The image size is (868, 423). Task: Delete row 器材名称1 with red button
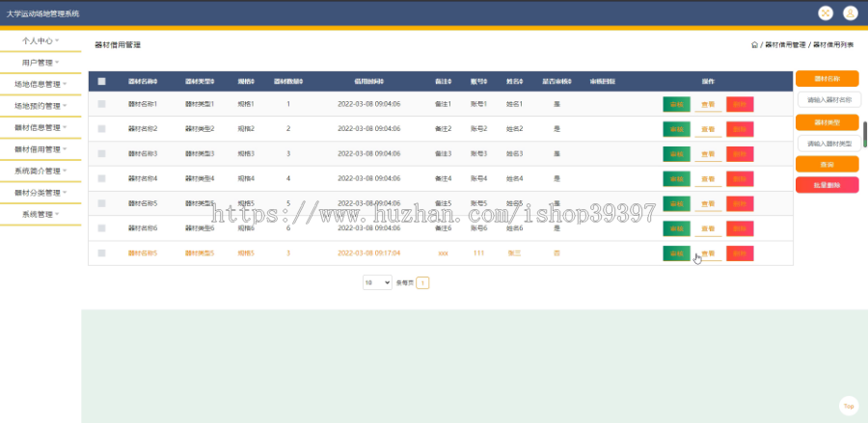(740, 104)
